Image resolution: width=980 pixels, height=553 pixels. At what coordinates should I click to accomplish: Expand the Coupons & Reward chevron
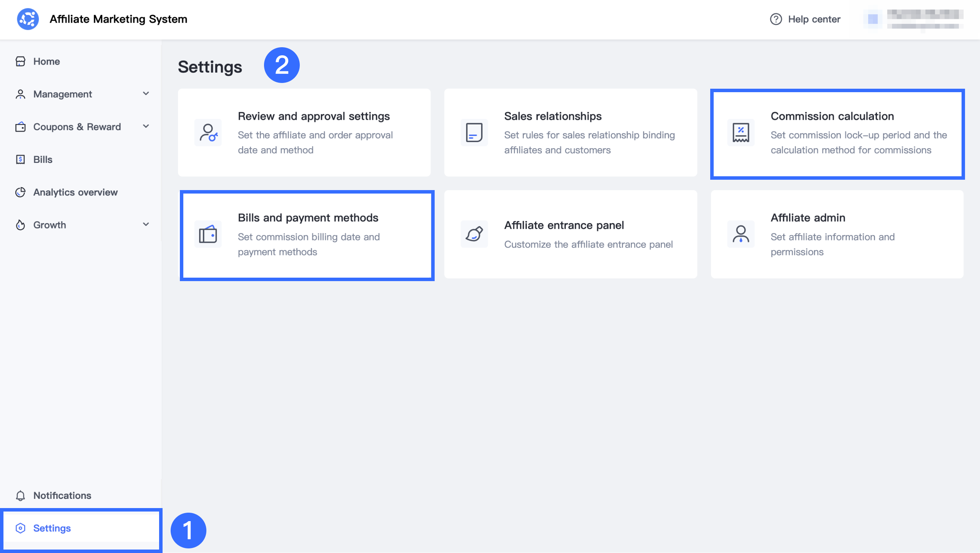(146, 126)
